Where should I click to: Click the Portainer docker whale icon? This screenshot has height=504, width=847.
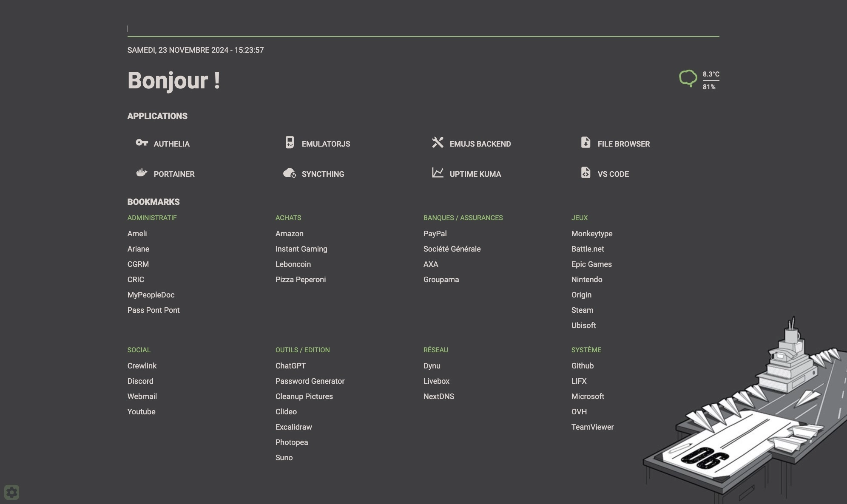tap(142, 173)
